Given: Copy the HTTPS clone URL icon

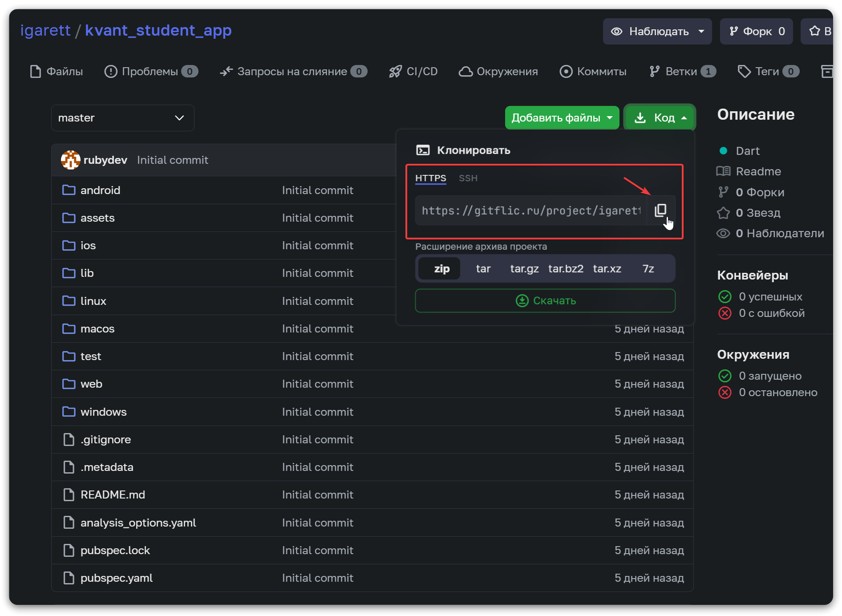Looking at the screenshot, I should pos(660,210).
